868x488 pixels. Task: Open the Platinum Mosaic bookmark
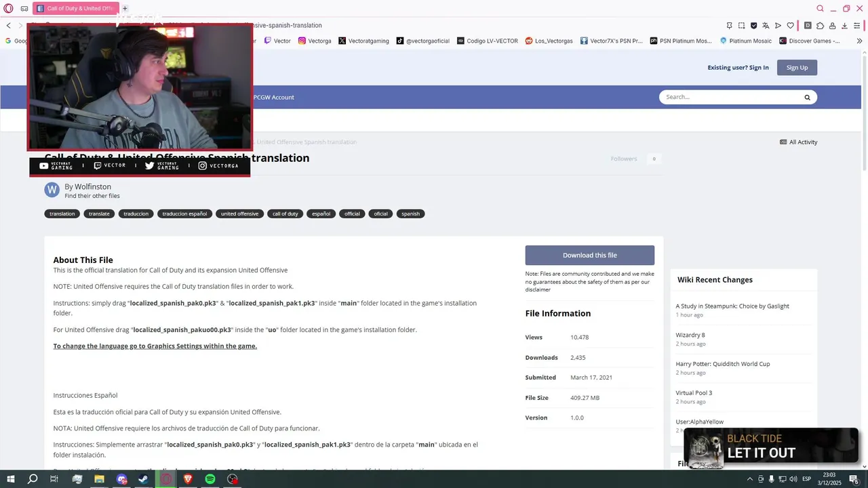745,41
